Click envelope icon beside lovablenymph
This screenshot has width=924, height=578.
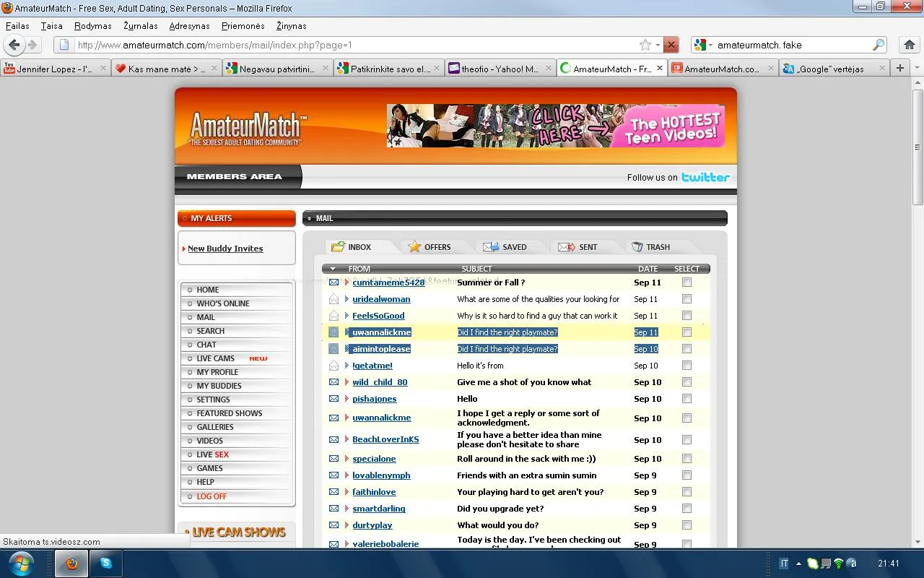click(x=334, y=475)
